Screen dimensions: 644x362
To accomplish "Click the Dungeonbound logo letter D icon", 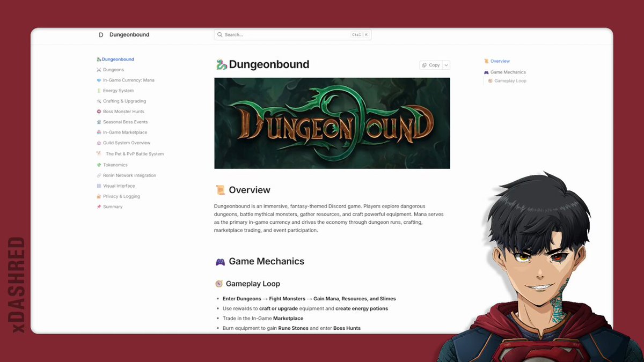I will click(x=101, y=35).
